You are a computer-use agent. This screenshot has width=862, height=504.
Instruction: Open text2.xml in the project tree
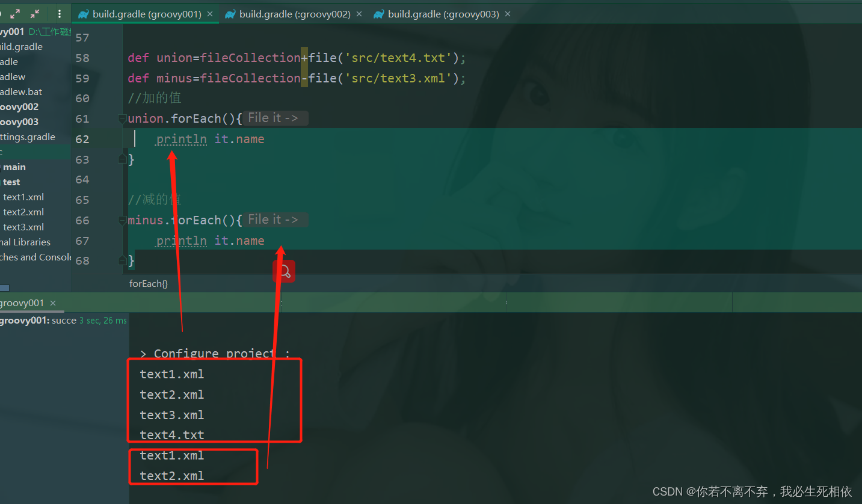click(x=23, y=212)
